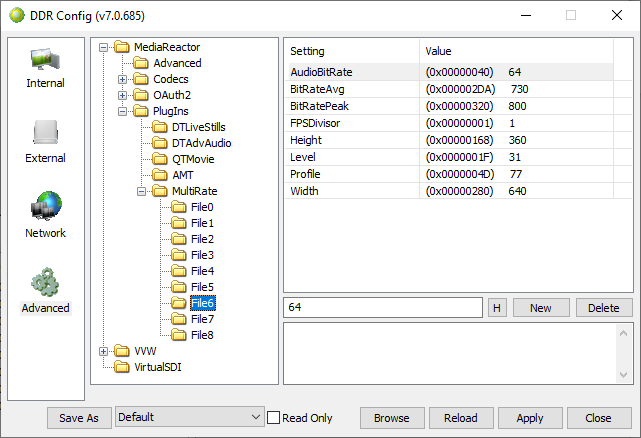Open the Default configuration dropdown
Viewport: 641px width, 438px height.
(x=190, y=417)
